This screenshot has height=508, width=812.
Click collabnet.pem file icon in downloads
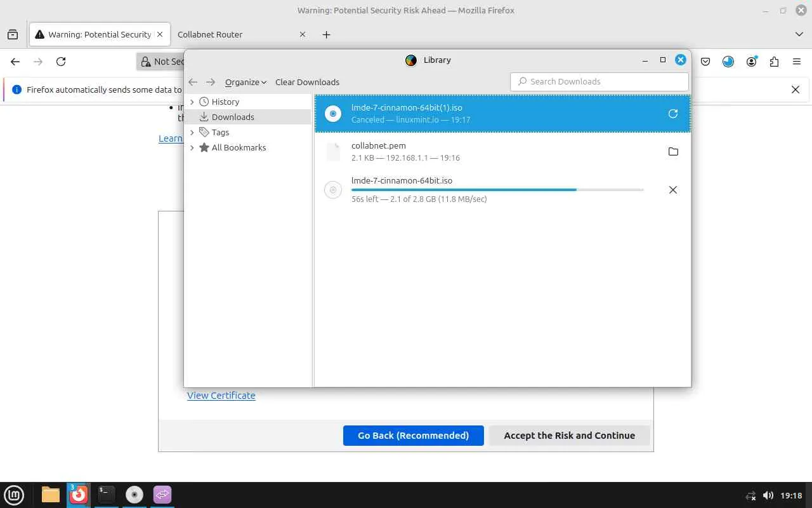tap(333, 152)
